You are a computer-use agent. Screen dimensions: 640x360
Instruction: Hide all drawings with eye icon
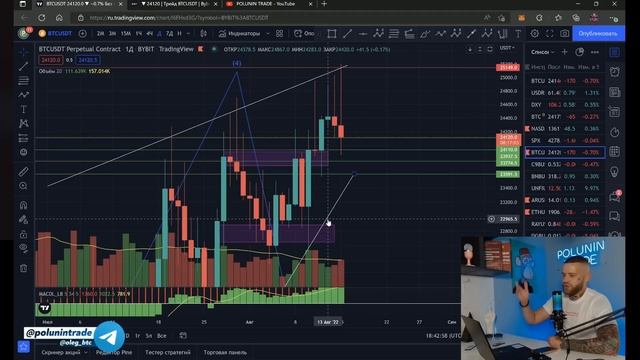[24, 248]
